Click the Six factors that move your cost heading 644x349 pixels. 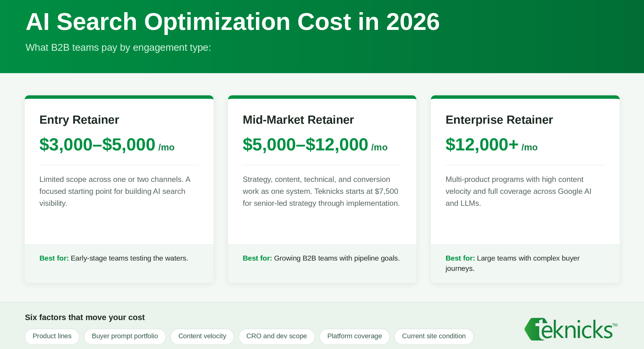coord(85,317)
